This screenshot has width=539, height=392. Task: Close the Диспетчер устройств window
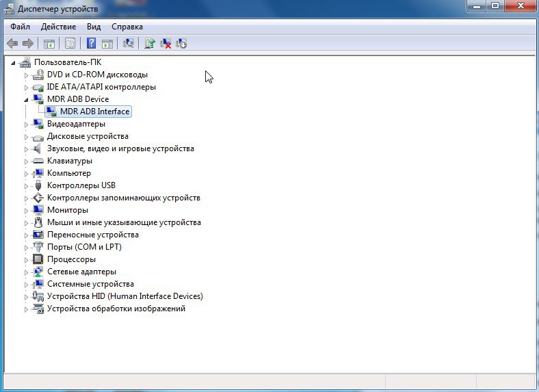[521, 5]
